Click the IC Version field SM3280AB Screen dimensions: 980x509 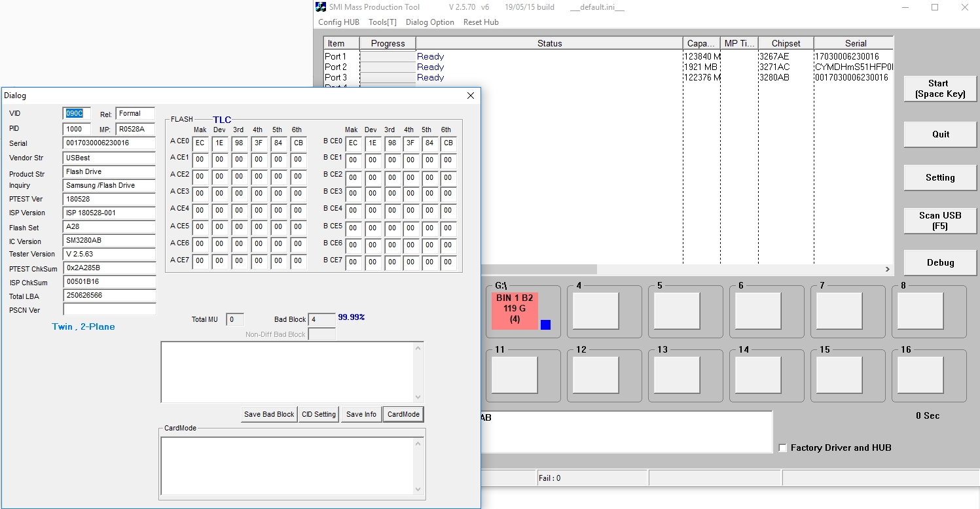109,240
